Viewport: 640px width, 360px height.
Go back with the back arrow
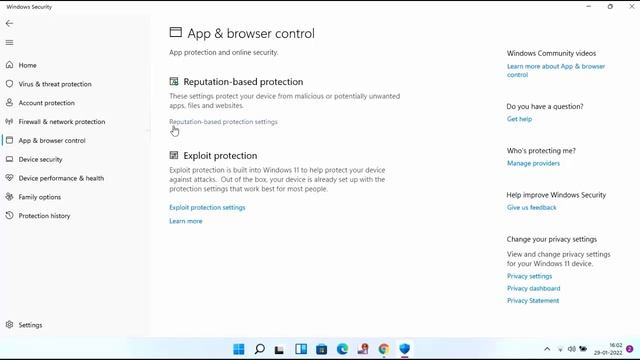(x=9, y=23)
